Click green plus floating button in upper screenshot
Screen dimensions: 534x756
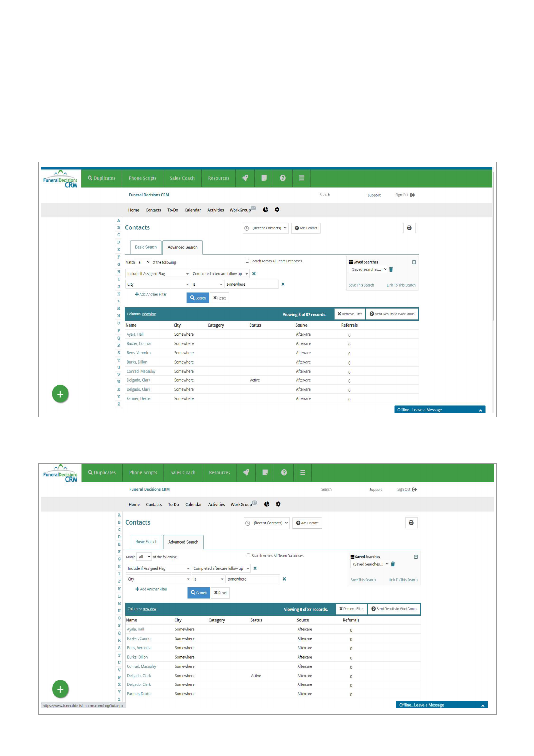coord(60,394)
